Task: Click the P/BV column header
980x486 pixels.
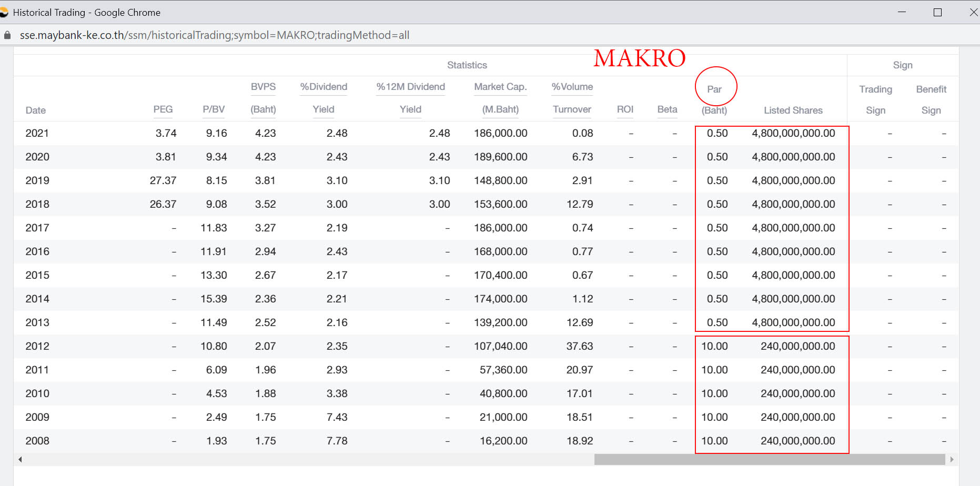Action: (x=214, y=109)
